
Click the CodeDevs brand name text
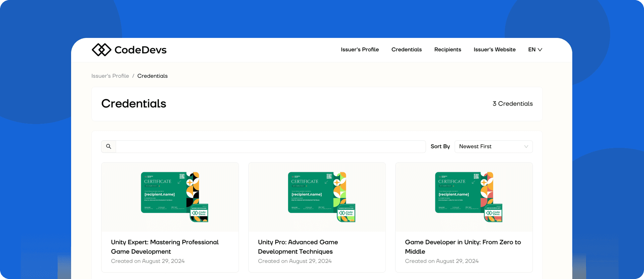(x=141, y=50)
